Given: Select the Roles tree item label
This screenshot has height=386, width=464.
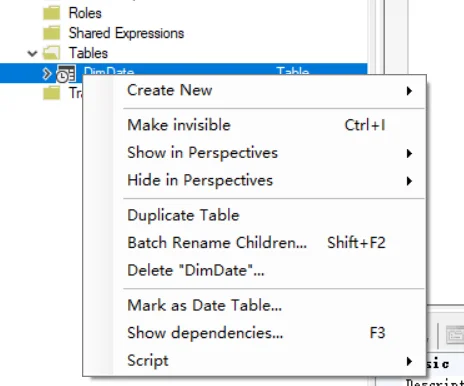Looking at the screenshot, I should coord(85,13).
